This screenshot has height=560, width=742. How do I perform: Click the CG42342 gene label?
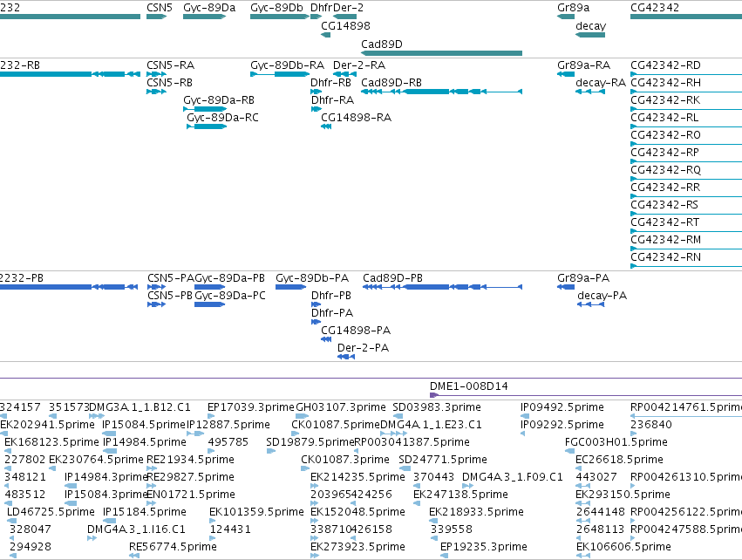[655, 8]
